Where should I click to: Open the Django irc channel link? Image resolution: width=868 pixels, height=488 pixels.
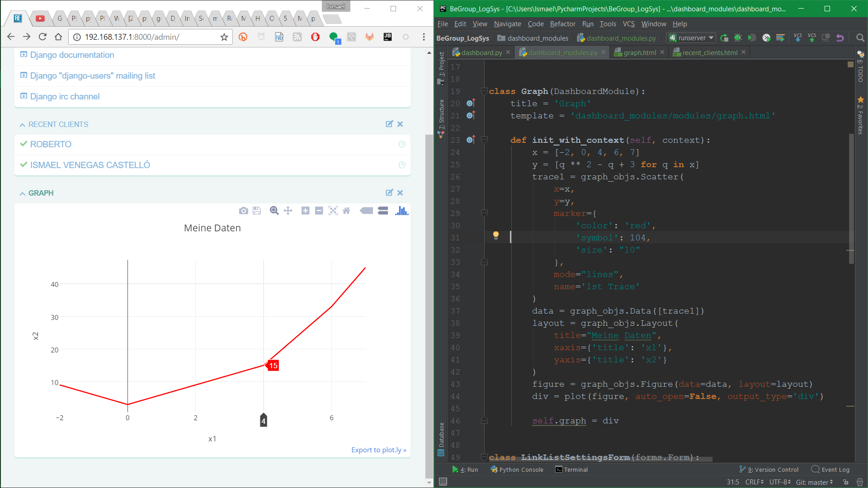(x=65, y=96)
